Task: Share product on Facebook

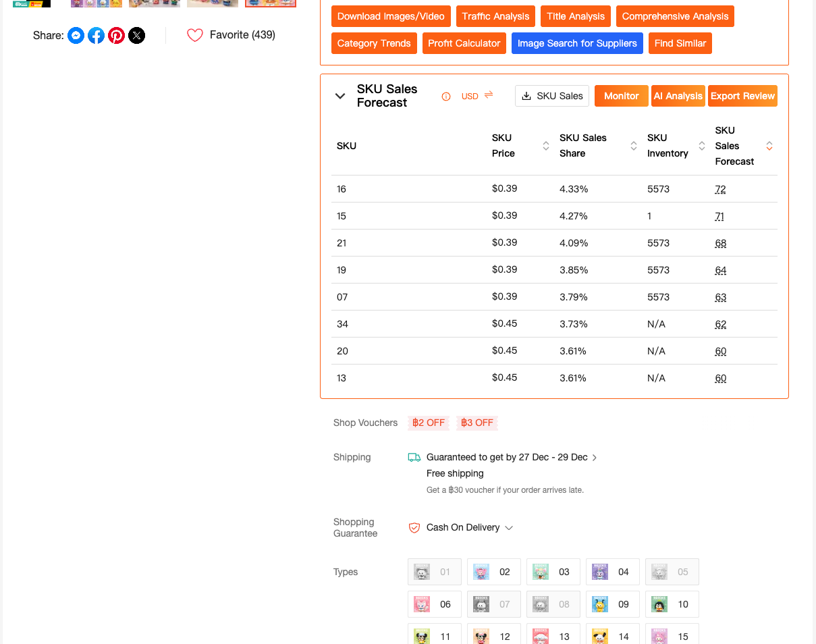Action: click(97, 36)
